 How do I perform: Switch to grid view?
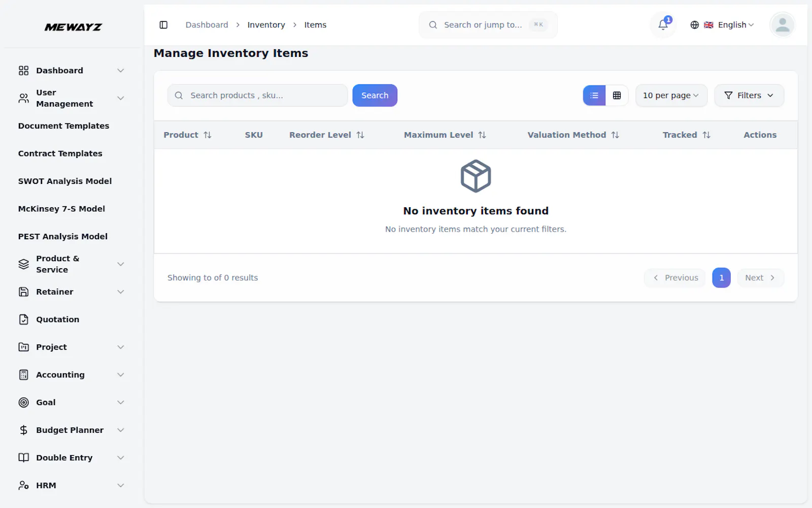click(x=617, y=96)
